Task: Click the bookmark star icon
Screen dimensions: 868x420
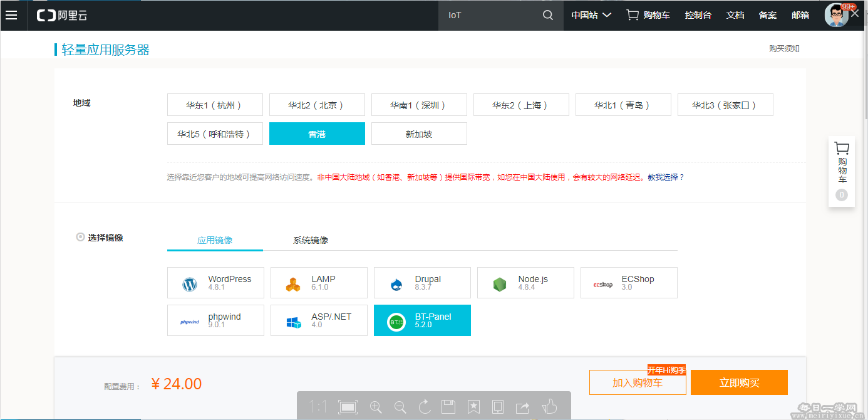Action: tap(473, 407)
